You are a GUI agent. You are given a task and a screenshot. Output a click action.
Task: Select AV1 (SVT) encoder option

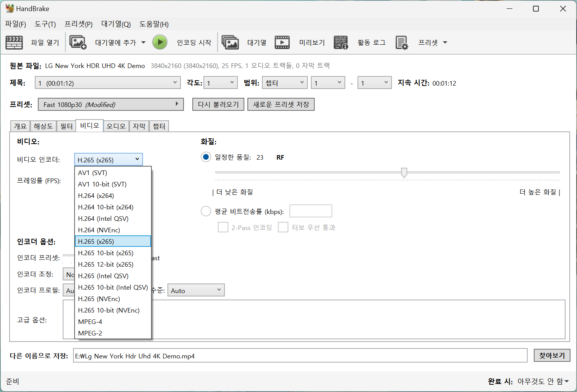click(113, 173)
